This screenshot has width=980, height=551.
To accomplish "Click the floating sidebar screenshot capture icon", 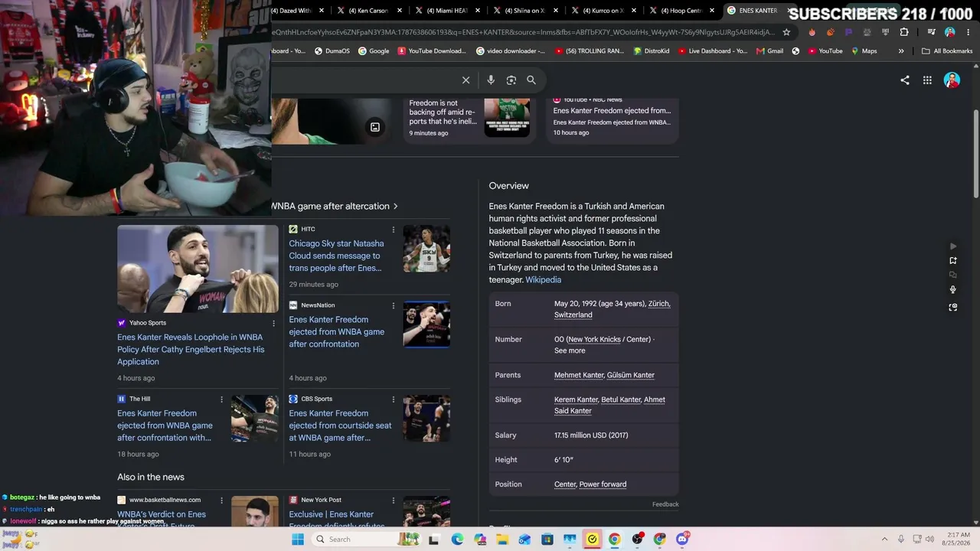I will coord(953,307).
